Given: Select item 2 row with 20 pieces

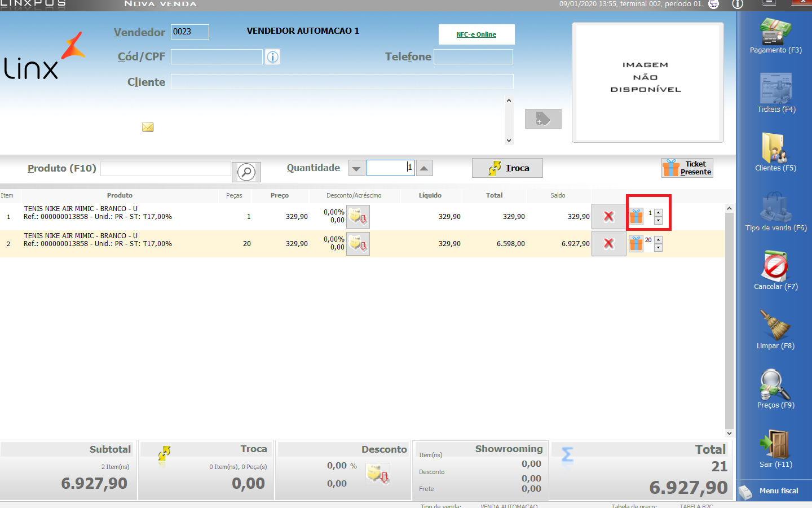Looking at the screenshot, I should tap(363, 244).
